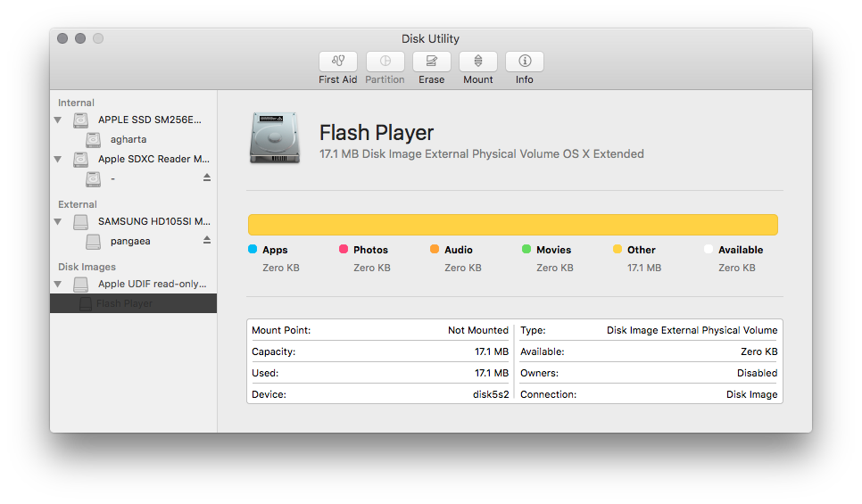This screenshot has height=504, width=862.
Task: Eject the '-' SD card volume
Action: [207, 178]
